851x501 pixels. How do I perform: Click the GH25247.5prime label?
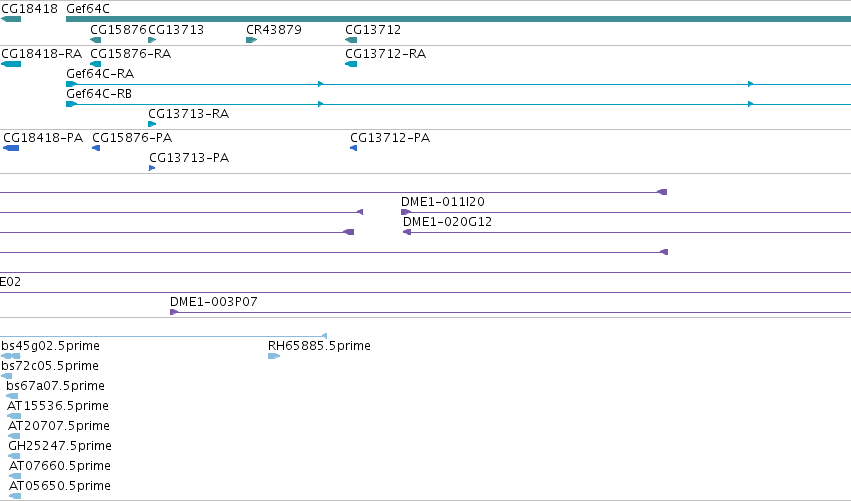[x=60, y=446]
